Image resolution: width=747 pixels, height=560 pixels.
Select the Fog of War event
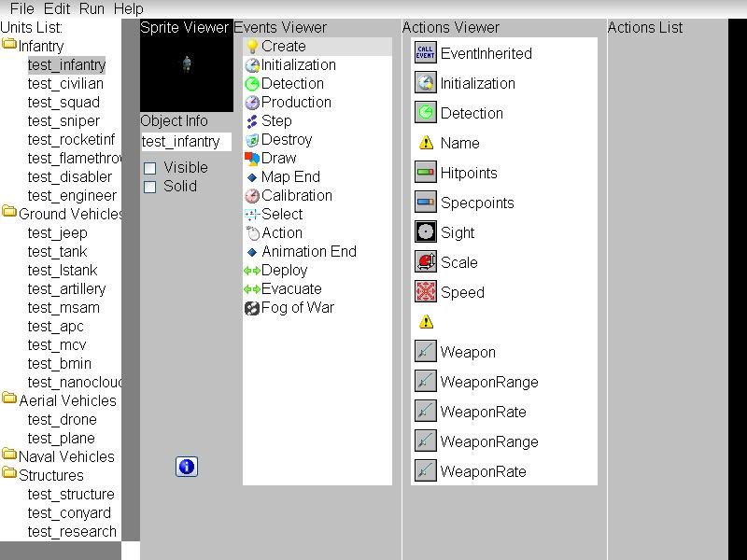click(x=297, y=307)
